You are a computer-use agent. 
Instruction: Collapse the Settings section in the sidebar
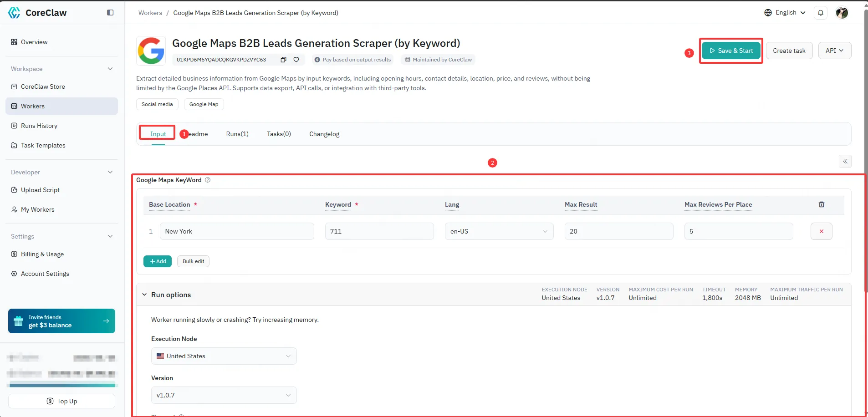110,236
